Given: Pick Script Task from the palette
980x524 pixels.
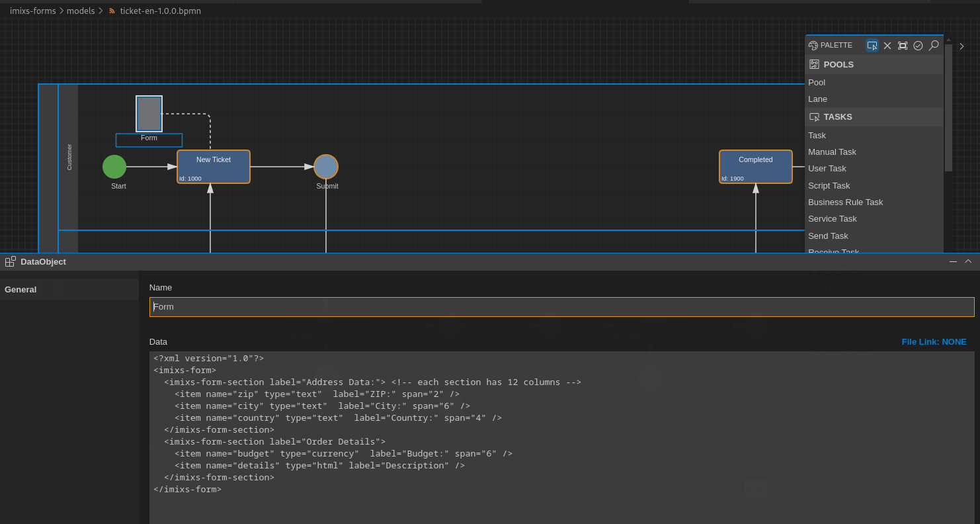Looking at the screenshot, I should pyautogui.click(x=829, y=186).
